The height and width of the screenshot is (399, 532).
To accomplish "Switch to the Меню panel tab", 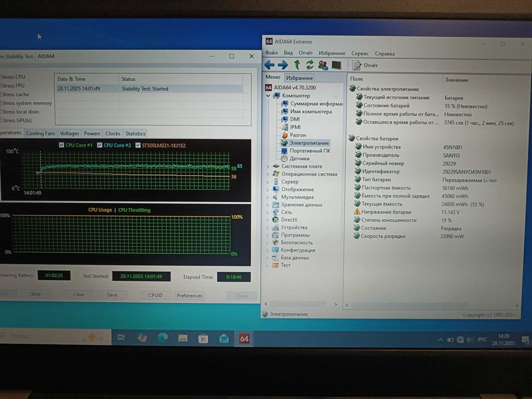I will click(273, 77).
